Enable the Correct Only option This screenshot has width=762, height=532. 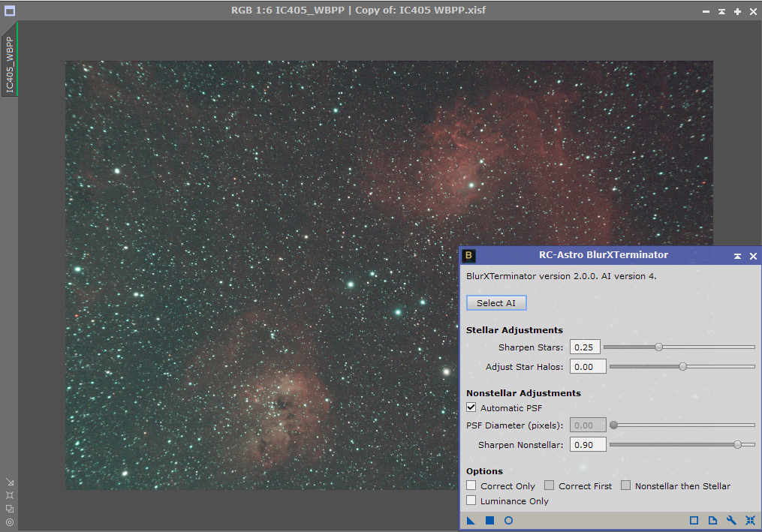click(471, 485)
